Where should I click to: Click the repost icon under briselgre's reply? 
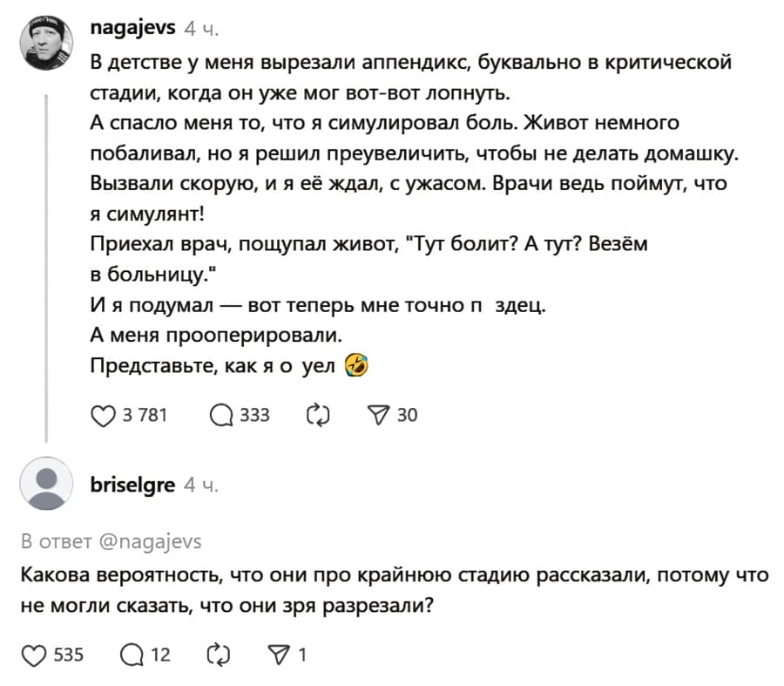[x=217, y=651]
